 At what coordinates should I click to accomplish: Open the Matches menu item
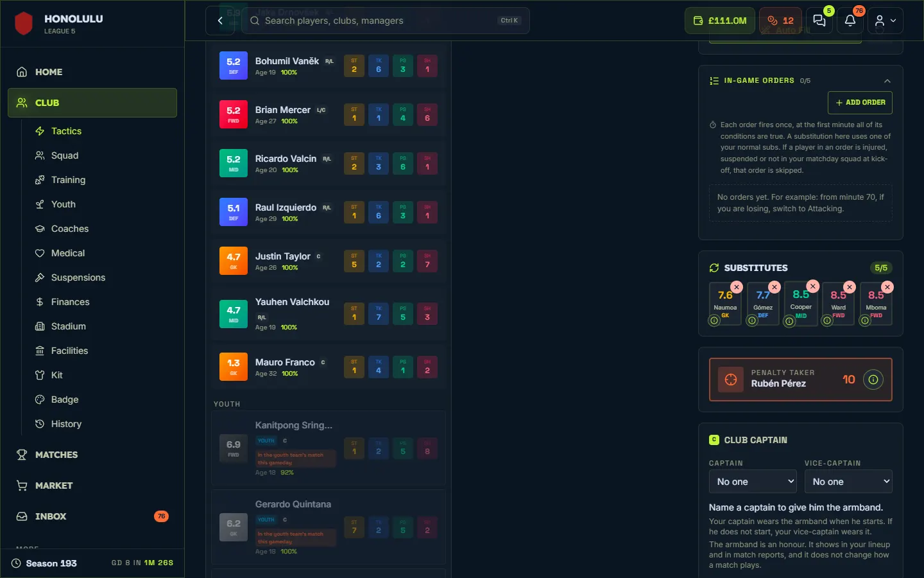[92, 455]
